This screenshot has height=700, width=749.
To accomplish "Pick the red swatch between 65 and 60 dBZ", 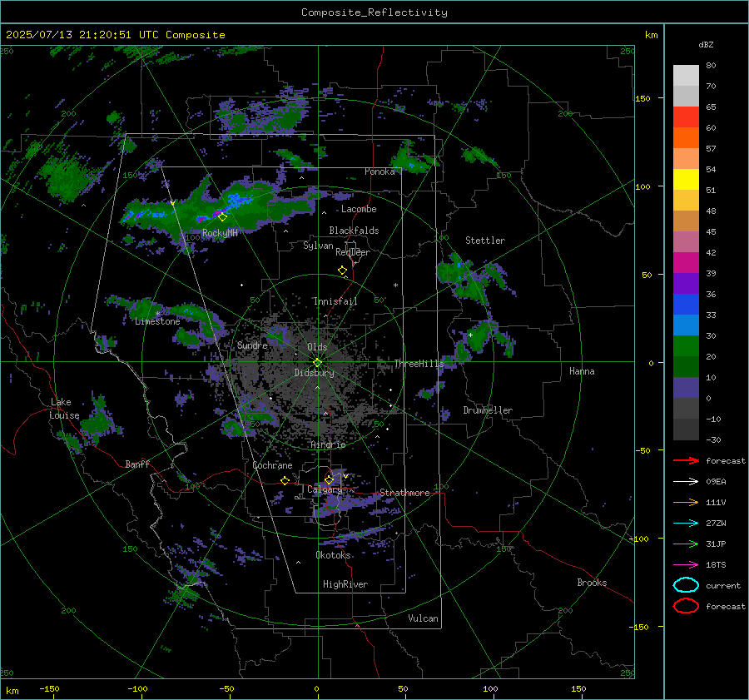I will pyautogui.click(x=686, y=117).
